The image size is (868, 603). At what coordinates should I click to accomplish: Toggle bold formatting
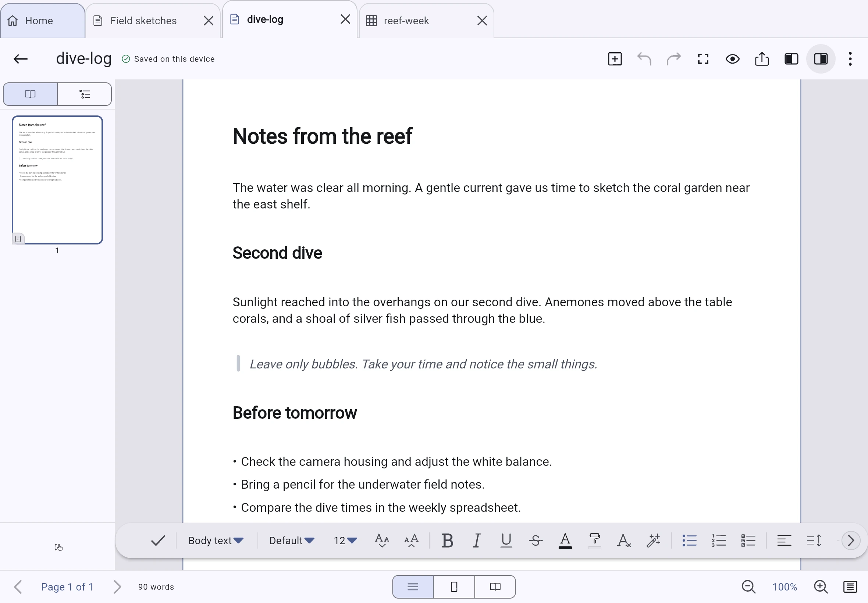(x=447, y=540)
